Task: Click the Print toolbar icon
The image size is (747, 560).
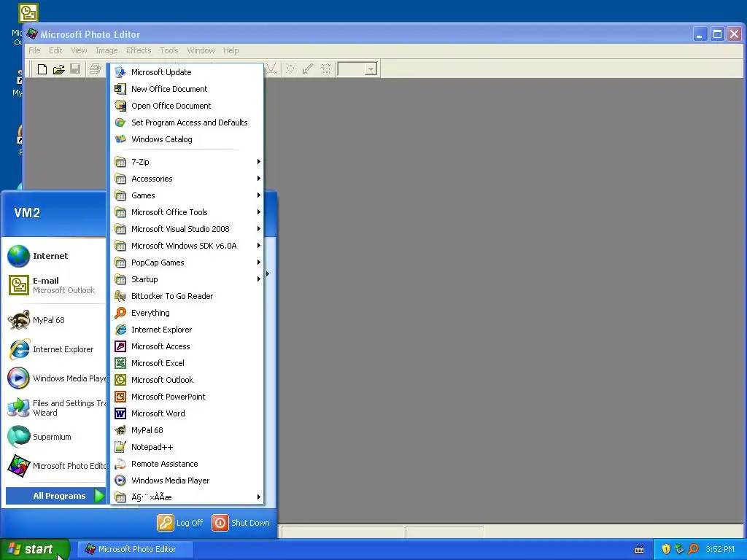Action: pos(95,69)
